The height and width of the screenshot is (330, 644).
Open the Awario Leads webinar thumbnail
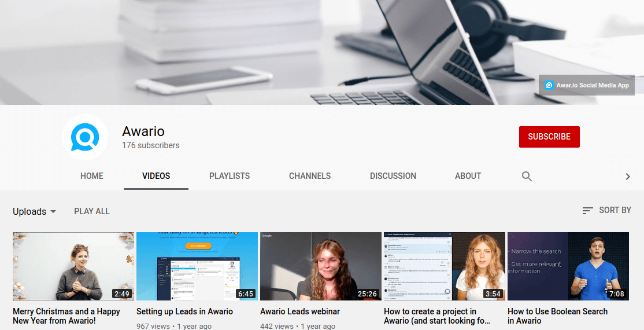(321, 266)
